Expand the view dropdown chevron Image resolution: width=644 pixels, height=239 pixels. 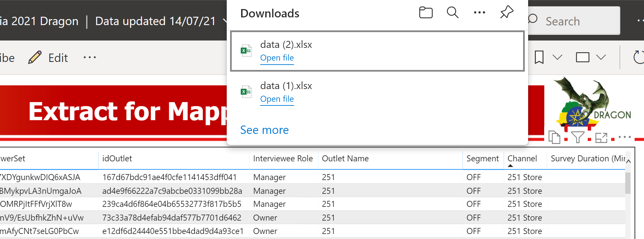(601, 57)
